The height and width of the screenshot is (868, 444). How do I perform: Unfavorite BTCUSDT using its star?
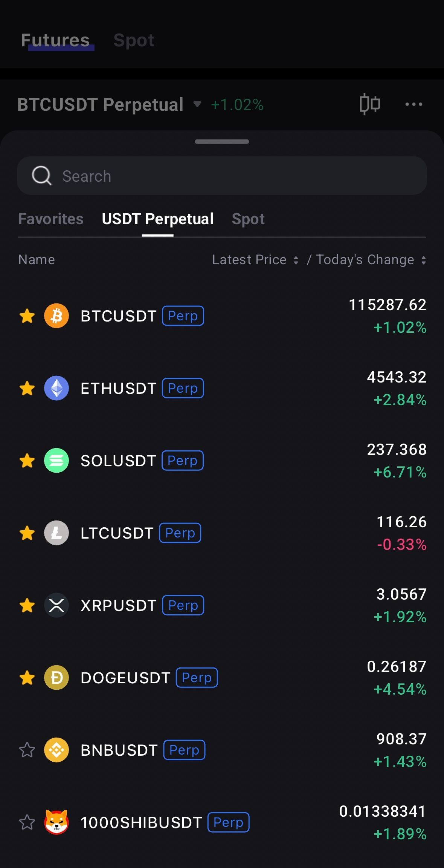point(27,316)
